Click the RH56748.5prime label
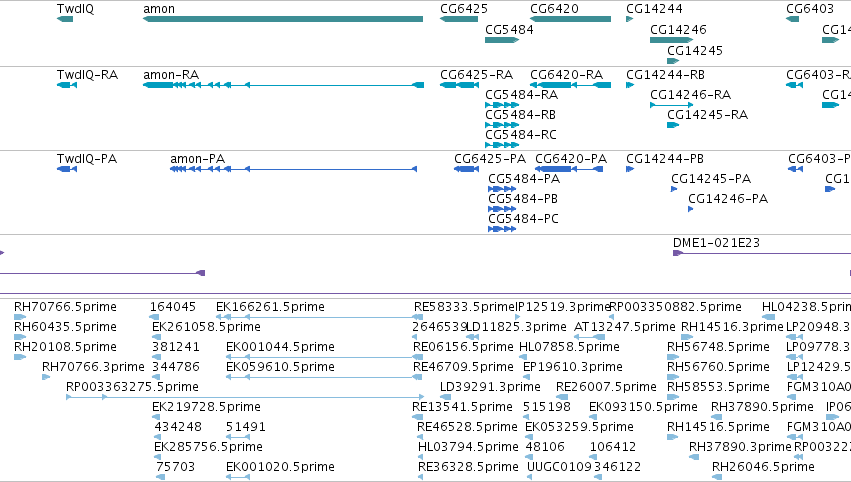851x482 pixels. click(x=719, y=347)
